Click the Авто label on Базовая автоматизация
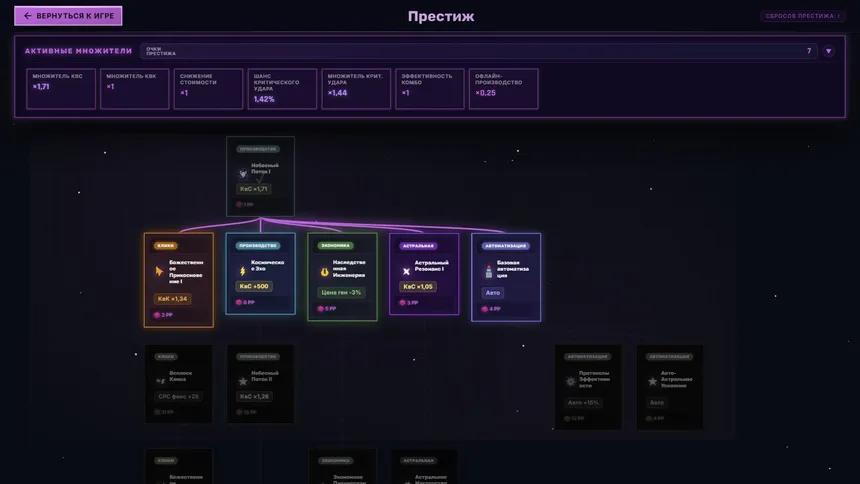This screenshot has height=484, width=860. (x=493, y=292)
